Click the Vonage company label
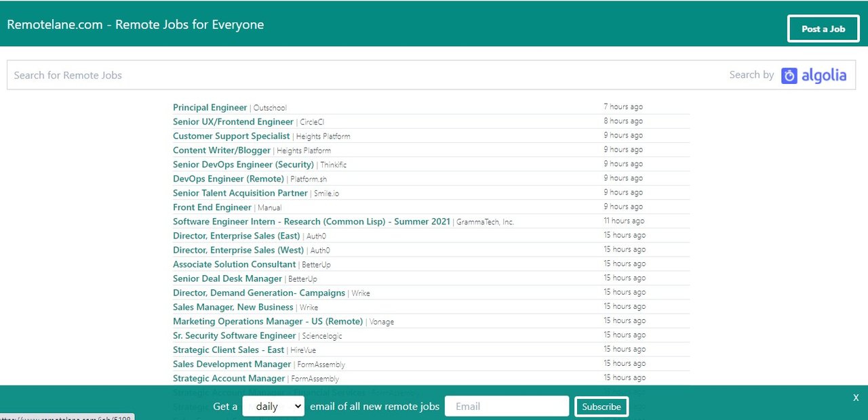Screen dimensions: 868x420 (x=382, y=322)
